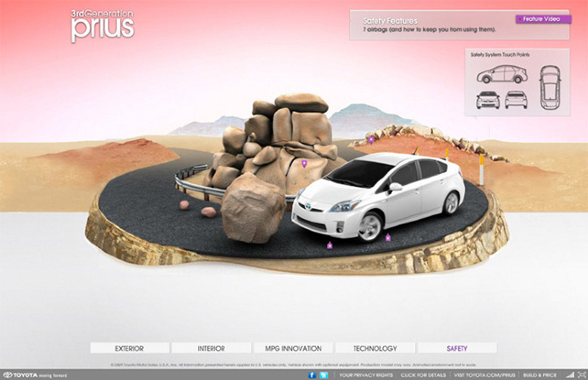The image size is (588, 380).
Task: Click the purple marker beside the front wheel
Action: [388, 237]
